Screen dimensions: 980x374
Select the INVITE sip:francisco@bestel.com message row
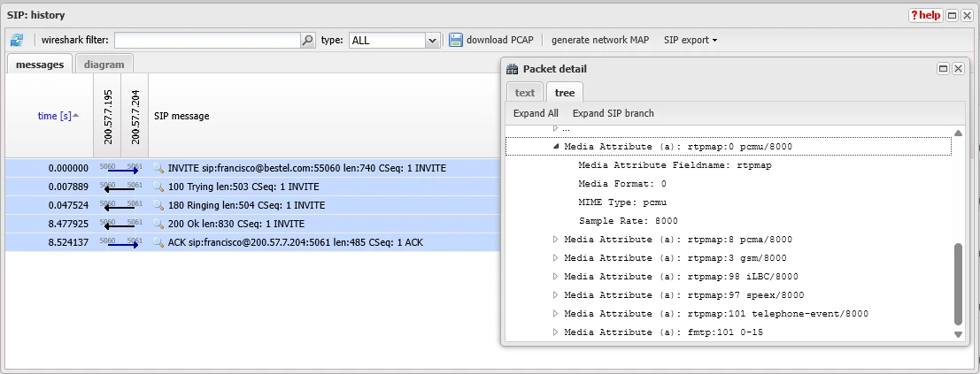click(x=253, y=168)
